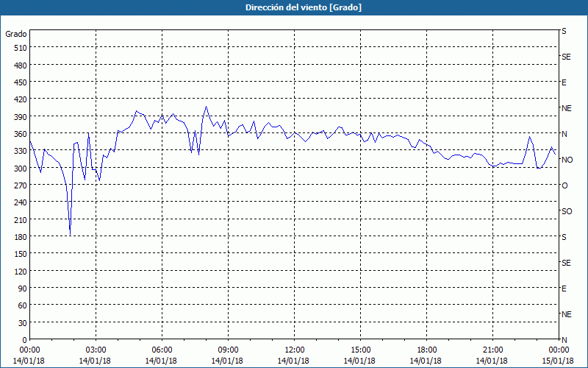Click the blue line's lowest dip near 180
This screenshot has width=588, height=368.
tap(70, 235)
